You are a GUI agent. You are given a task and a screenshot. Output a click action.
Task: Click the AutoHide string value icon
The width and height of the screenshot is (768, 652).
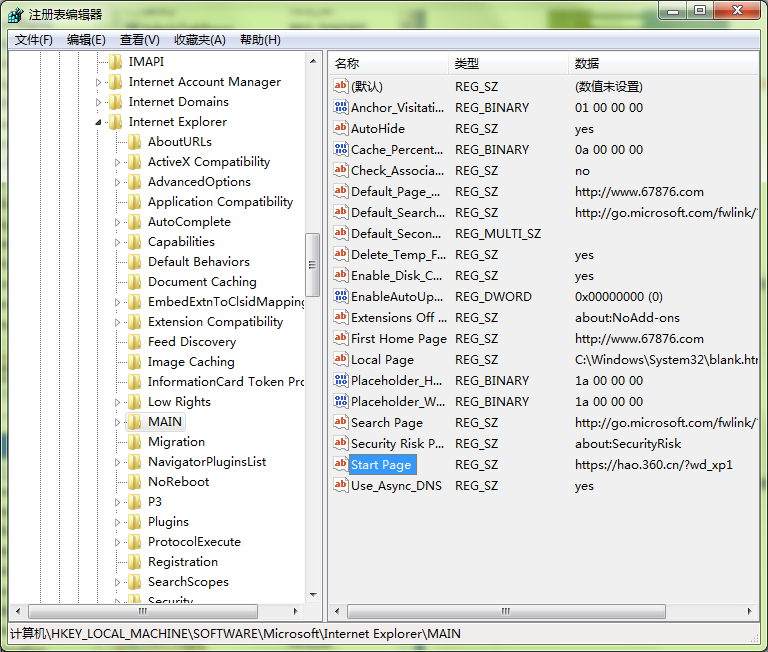(340, 128)
